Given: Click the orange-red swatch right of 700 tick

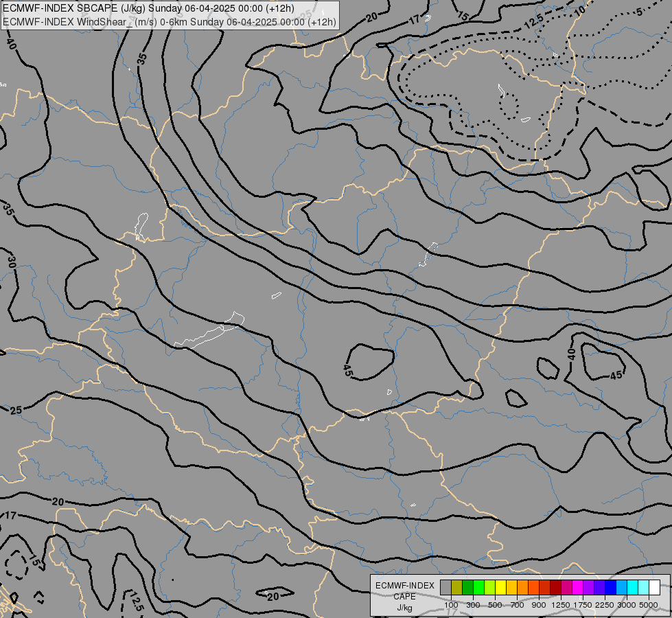Looking at the screenshot, I should coord(533,588).
